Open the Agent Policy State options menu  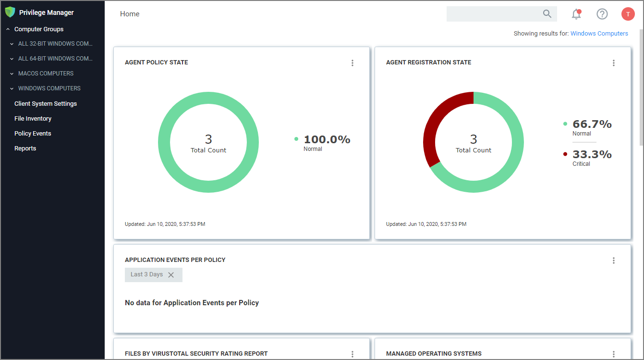coord(352,62)
